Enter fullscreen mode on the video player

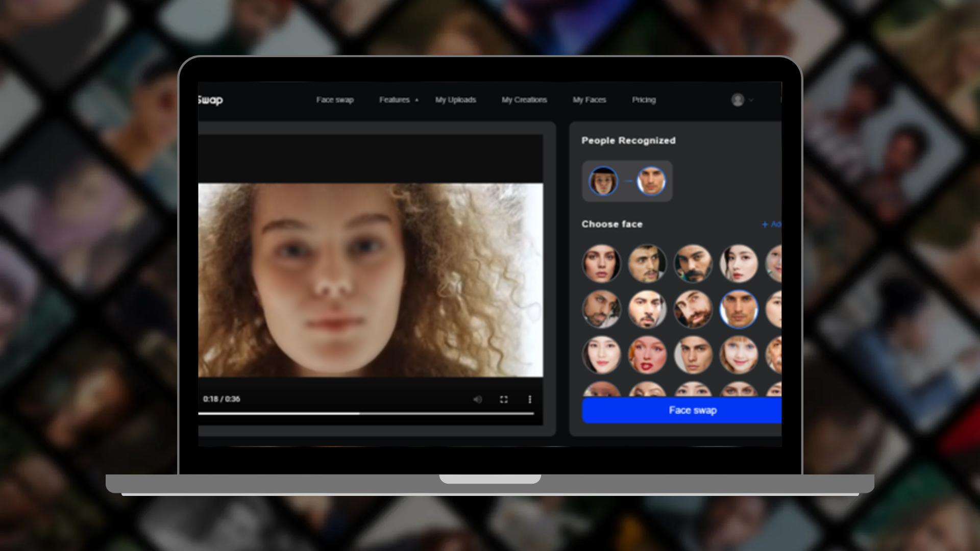coord(504,399)
